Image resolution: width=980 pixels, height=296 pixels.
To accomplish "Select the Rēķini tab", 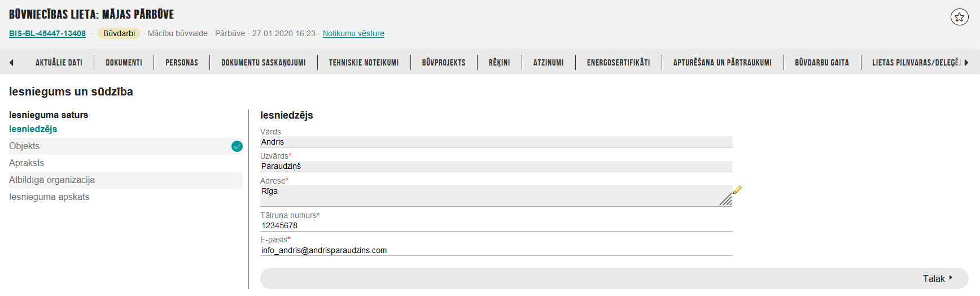I will point(499,63).
